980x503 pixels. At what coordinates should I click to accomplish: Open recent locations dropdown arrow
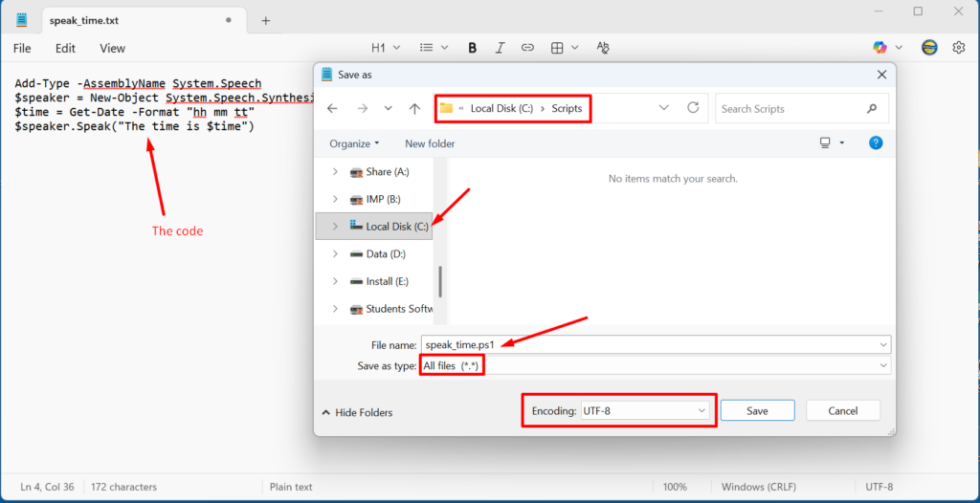pos(389,109)
